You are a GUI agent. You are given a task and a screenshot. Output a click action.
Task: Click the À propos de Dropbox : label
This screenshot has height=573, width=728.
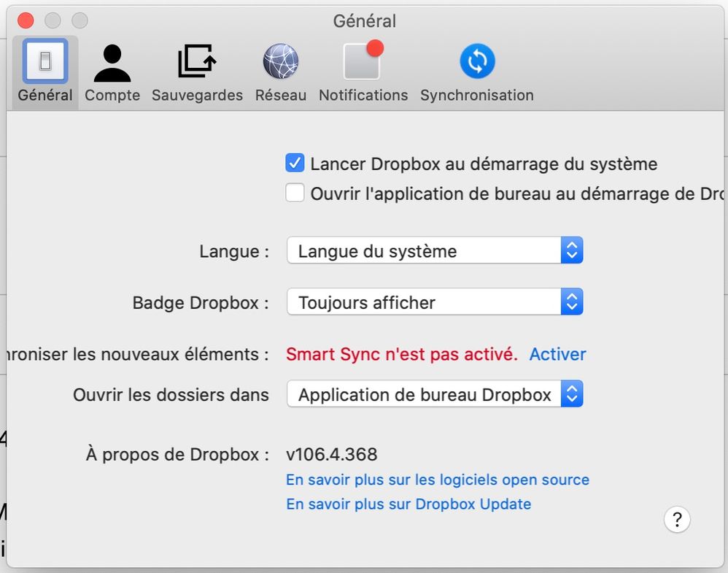tap(177, 455)
